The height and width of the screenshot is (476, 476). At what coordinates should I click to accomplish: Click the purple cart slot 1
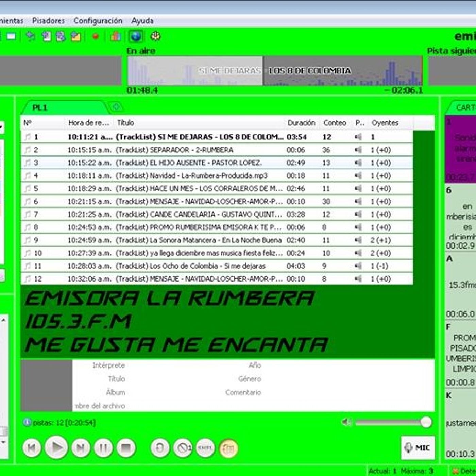pyautogui.click(x=461, y=149)
